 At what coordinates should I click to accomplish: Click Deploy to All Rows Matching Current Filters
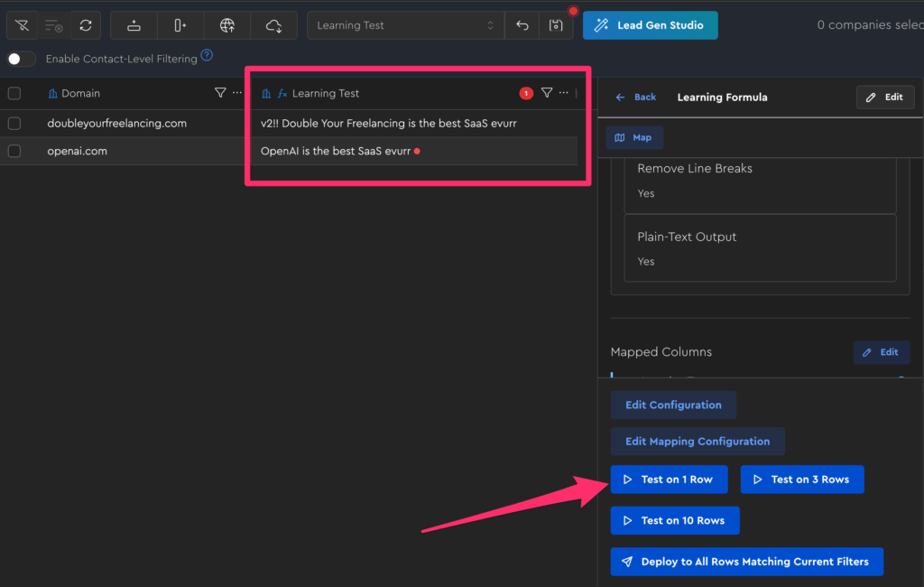click(x=746, y=562)
